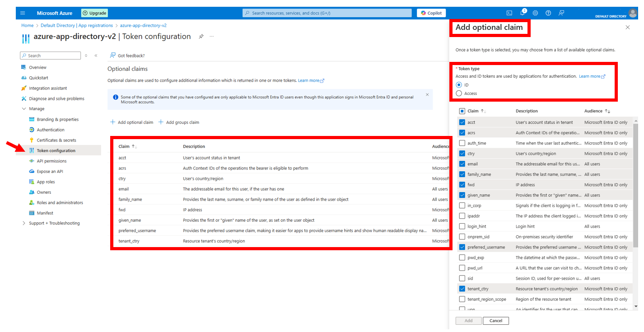Open Cloud Shell from the top bar
Image resolution: width=644 pixels, height=332 pixels.
(x=510, y=13)
